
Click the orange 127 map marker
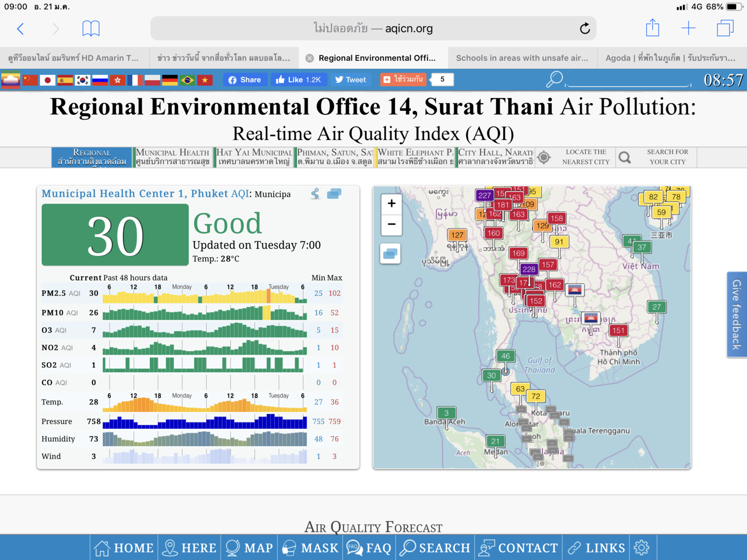[x=457, y=235]
